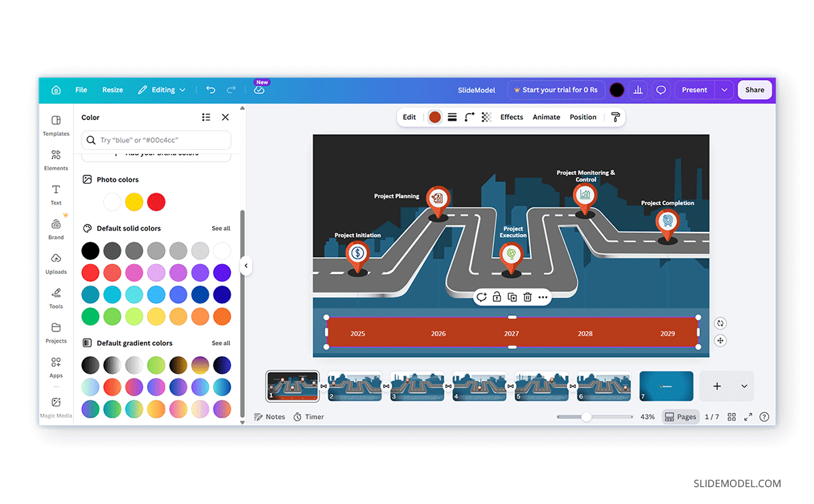
Task: Open the analytics bar chart icon
Action: click(x=638, y=90)
